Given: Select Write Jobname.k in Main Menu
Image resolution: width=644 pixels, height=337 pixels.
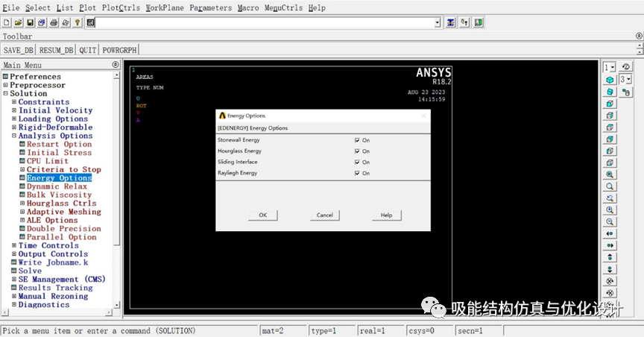Looking at the screenshot, I should click(53, 262).
